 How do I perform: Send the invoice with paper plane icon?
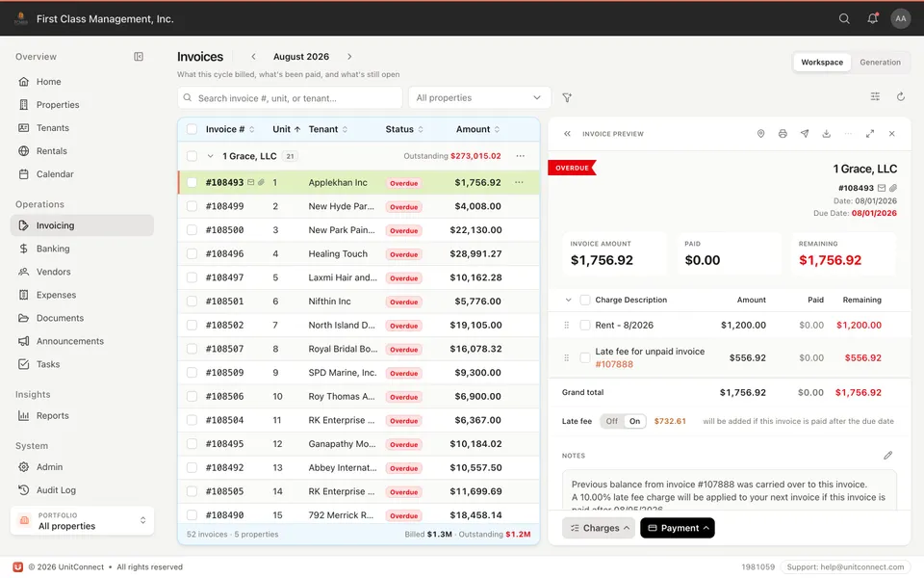805,134
